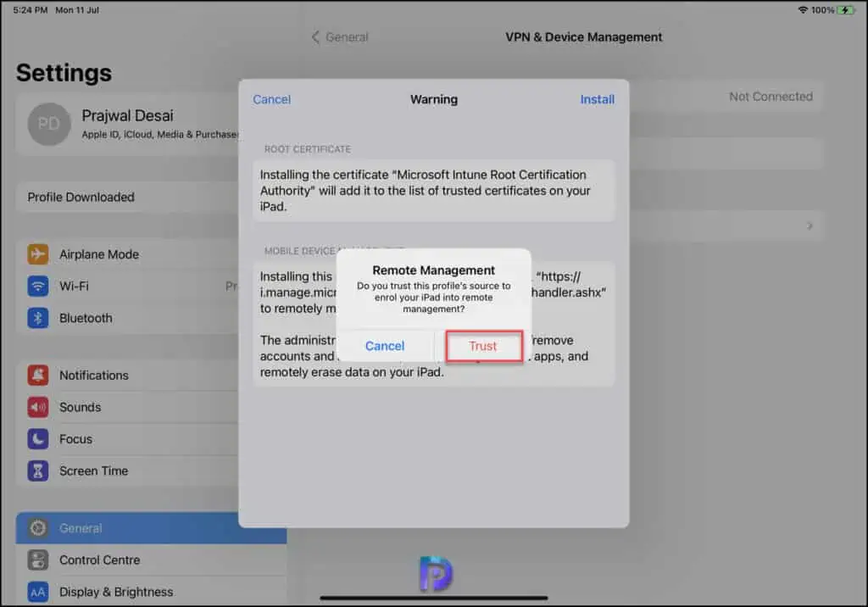Open Display & Brightness settings
Screen dimensions: 868x607
point(151,592)
